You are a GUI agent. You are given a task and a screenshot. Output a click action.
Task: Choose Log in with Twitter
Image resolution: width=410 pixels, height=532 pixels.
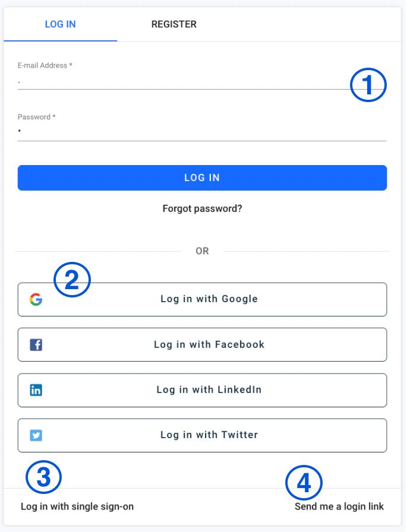pyautogui.click(x=202, y=435)
